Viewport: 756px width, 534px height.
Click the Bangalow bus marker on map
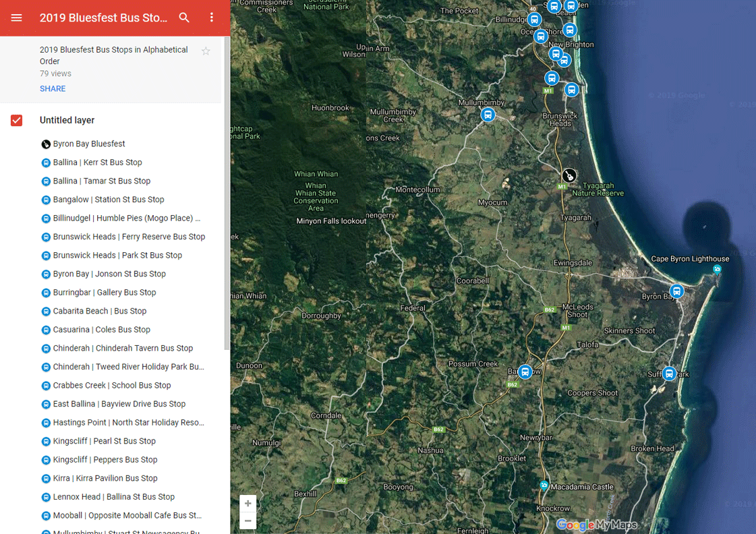click(525, 372)
